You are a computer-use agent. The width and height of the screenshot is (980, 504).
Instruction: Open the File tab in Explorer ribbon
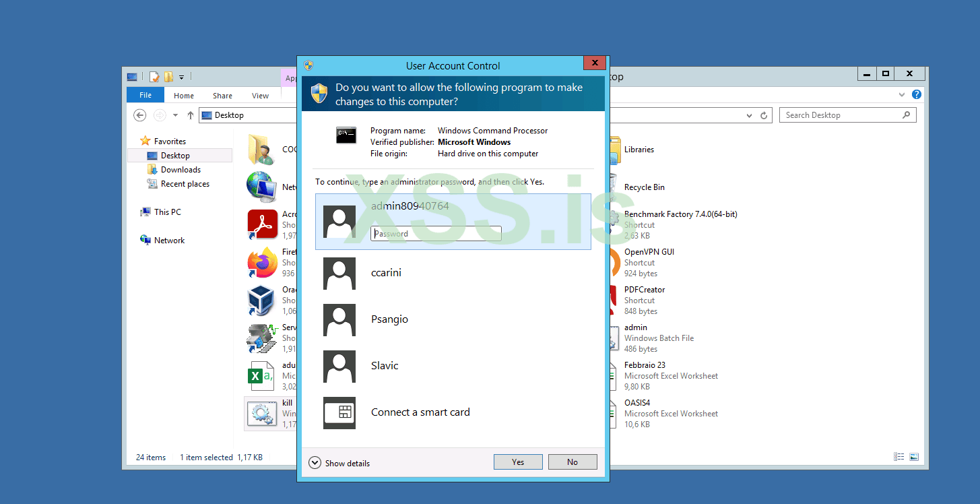(x=145, y=95)
